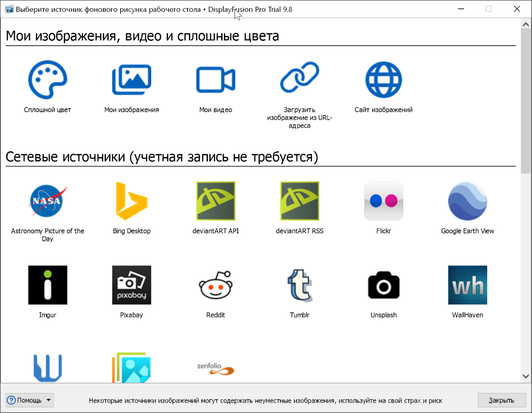Click the blue W-shaped source icon in the bottom row
This screenshot has height=413, width=532.
pos(47,368)
